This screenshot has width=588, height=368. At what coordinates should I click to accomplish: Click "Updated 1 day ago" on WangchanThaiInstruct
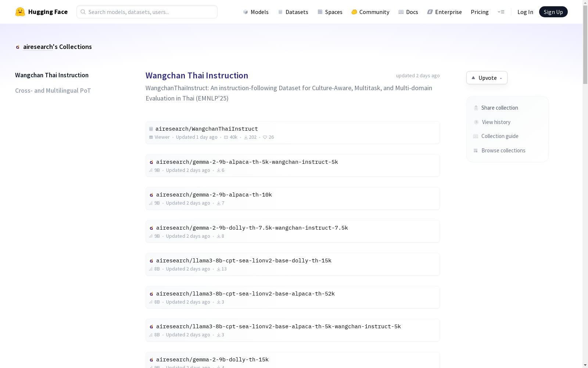tap(197, 137)
